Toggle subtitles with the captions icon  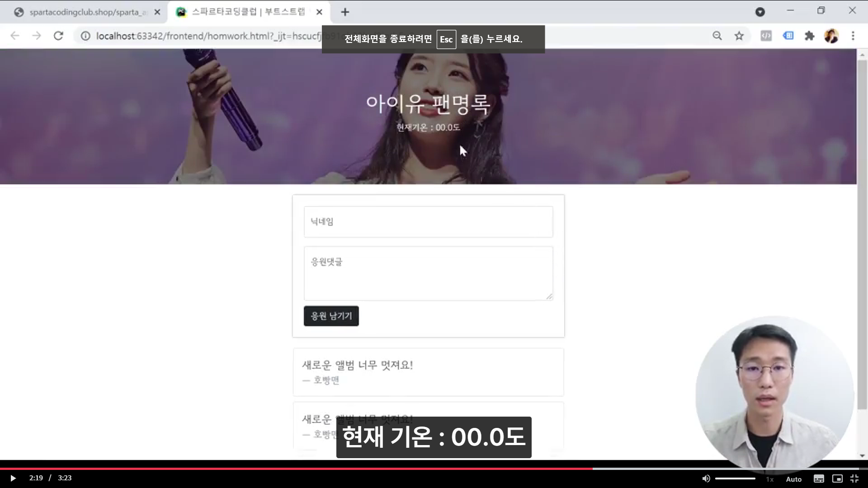pyautogui.click(x=819, y=479)
